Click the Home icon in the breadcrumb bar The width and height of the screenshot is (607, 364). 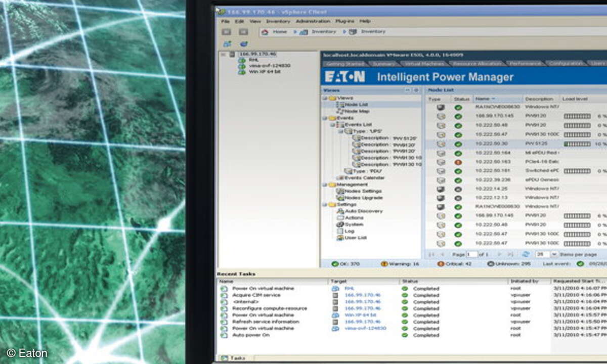265,31
